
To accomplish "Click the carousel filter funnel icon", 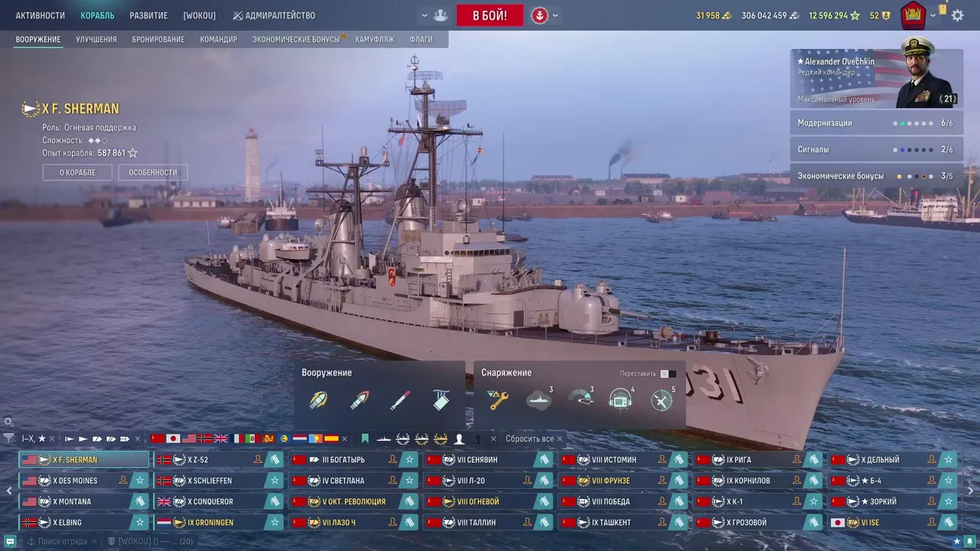I will (x=8, y=439).
